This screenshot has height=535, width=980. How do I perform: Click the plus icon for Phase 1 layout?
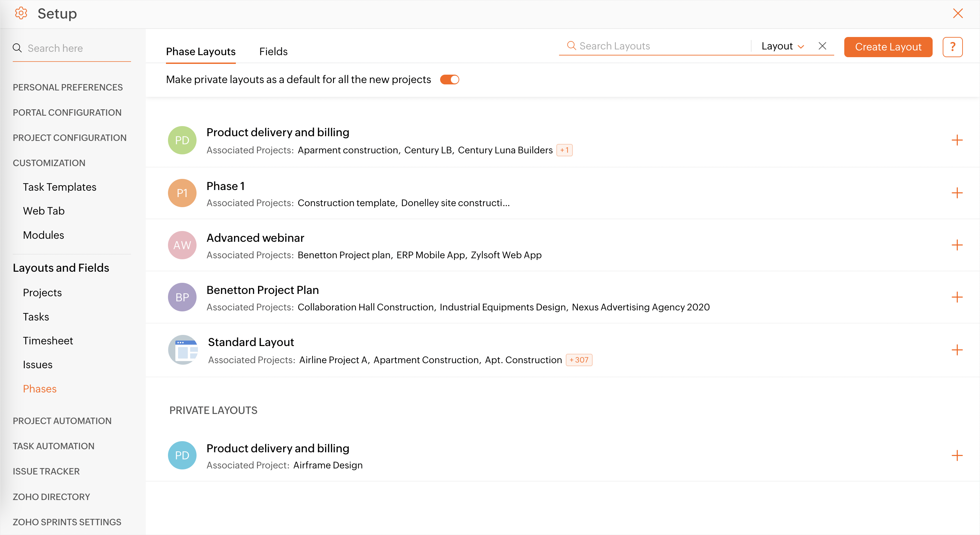tap(957, 193)
